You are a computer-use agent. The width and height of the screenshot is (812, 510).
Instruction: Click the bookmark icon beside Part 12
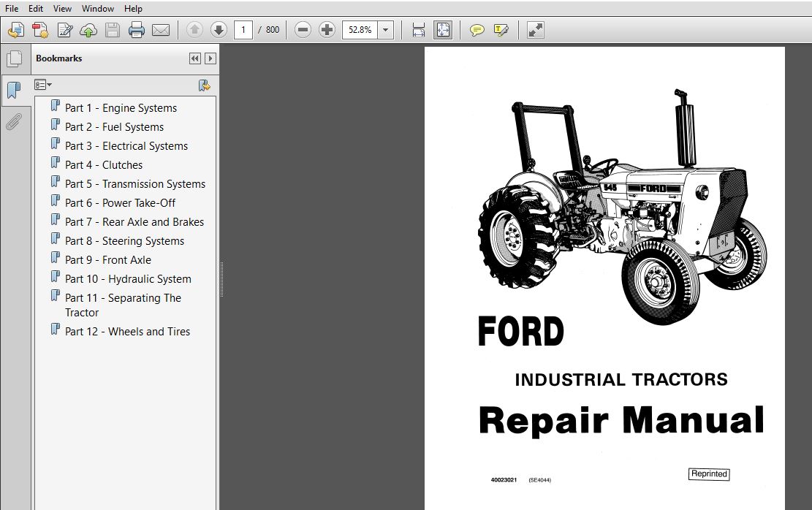point(56,330)
